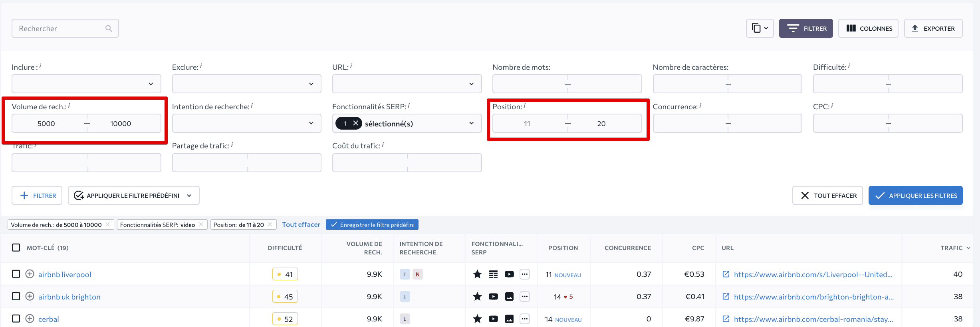980x327 pixels.
Task: Open the Fonctionnalités SERP dropdown arrow
Action: point(472,123)
